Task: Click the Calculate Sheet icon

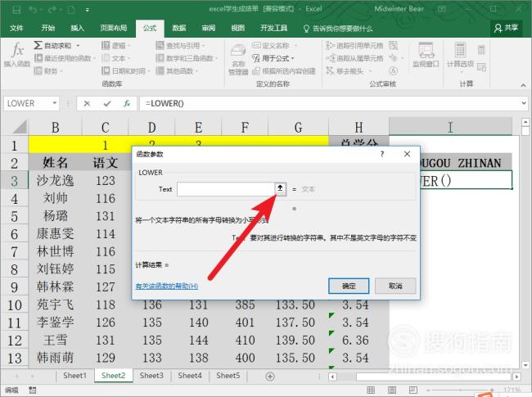Action: click(x=481, y=67)
